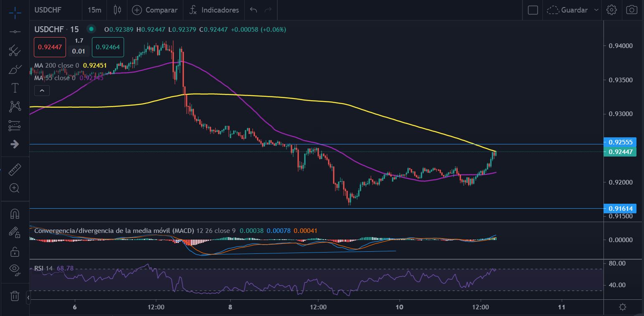
Task: Select the RSI 14 indicator legend
Action: click(43, 268)
